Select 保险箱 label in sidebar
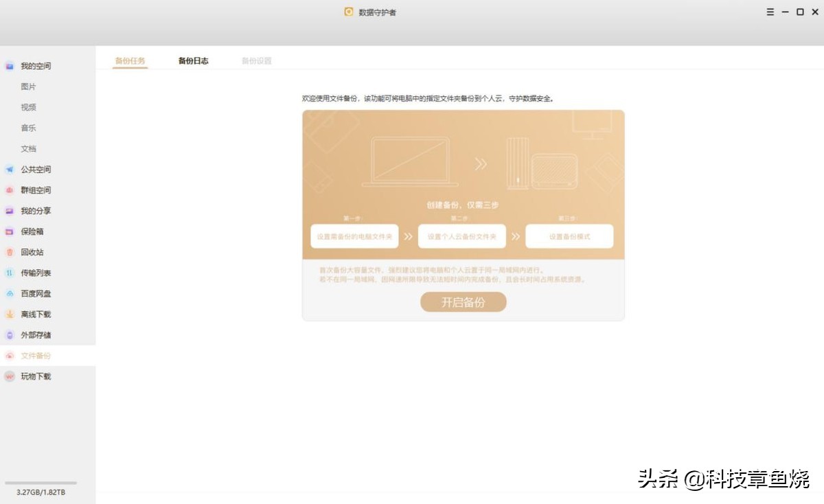Image resolution: width=824 pixels, height=504 pixels. (x=32, y=231)
